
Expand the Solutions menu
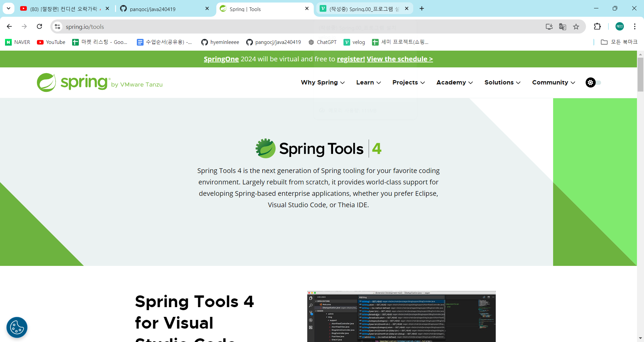tap(502, 82)
